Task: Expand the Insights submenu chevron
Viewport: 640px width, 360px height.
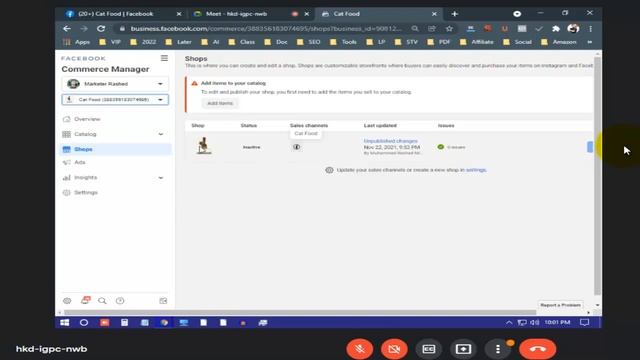Action: tap(161, 178)
